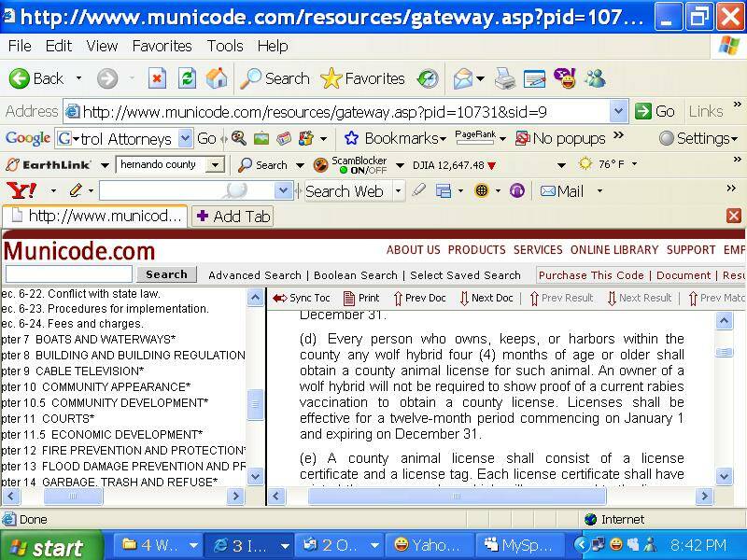Open the Help menu
This screenshot has height=560, width=747.
pyautogui.click(x=273, y=46)
